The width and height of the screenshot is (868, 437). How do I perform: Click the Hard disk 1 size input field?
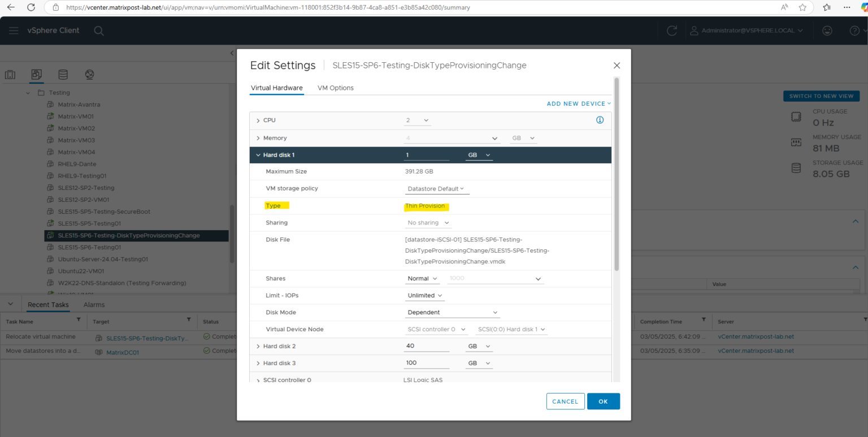point(427,154)
